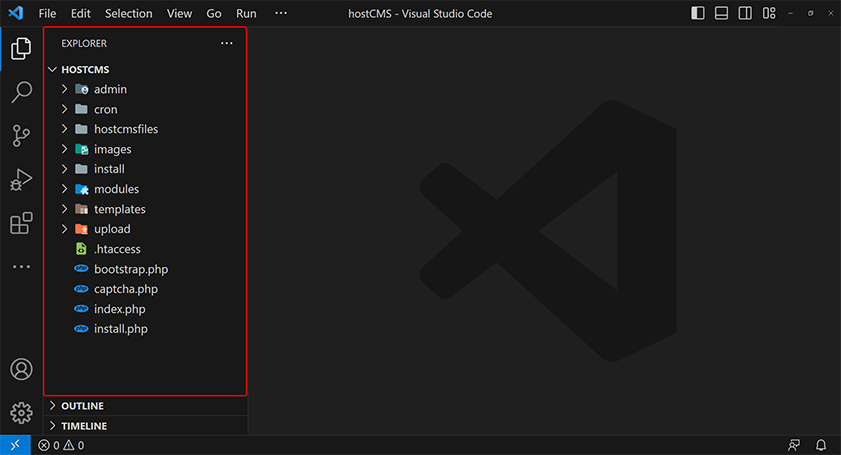This screenshot has height=455, width=841.
Task: Open the Explorer view in activity bar
Action: (x=21, y=49)
